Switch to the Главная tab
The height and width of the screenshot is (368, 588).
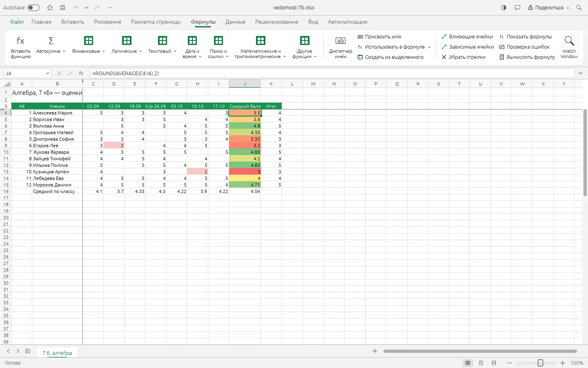(41, 22)
